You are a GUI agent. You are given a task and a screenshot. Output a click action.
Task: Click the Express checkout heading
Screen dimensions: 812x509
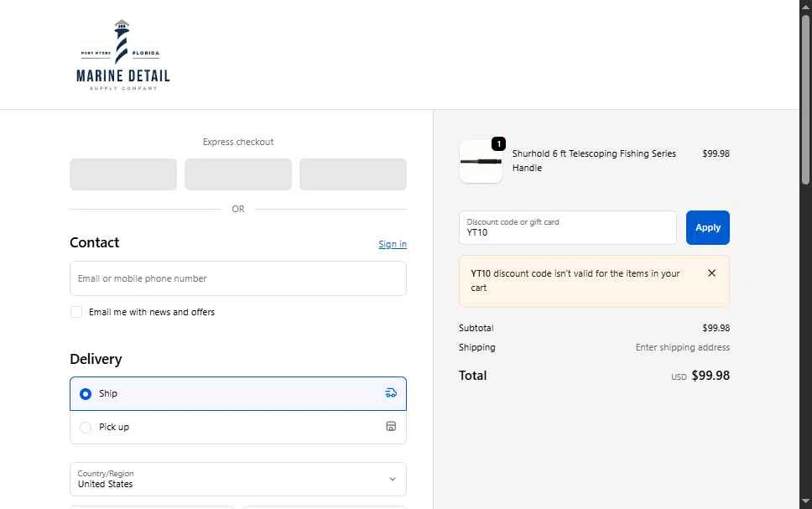pos(238,142)
